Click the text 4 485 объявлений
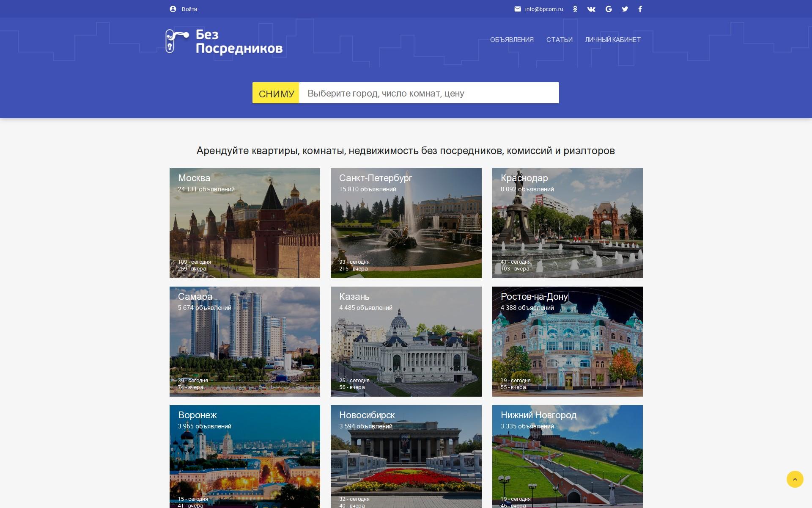This screenshot has height=508, width=812. (x=365, y=308)
